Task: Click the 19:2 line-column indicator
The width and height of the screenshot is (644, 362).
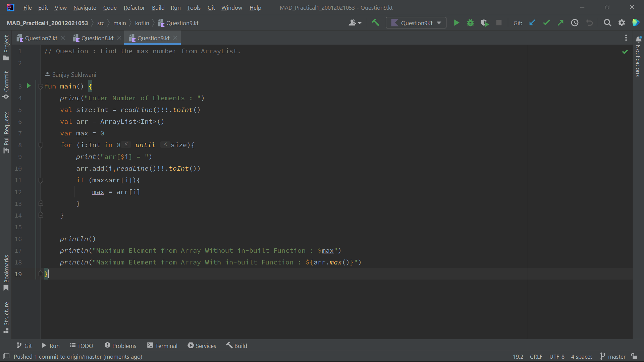Action: [x=518, y=356]
